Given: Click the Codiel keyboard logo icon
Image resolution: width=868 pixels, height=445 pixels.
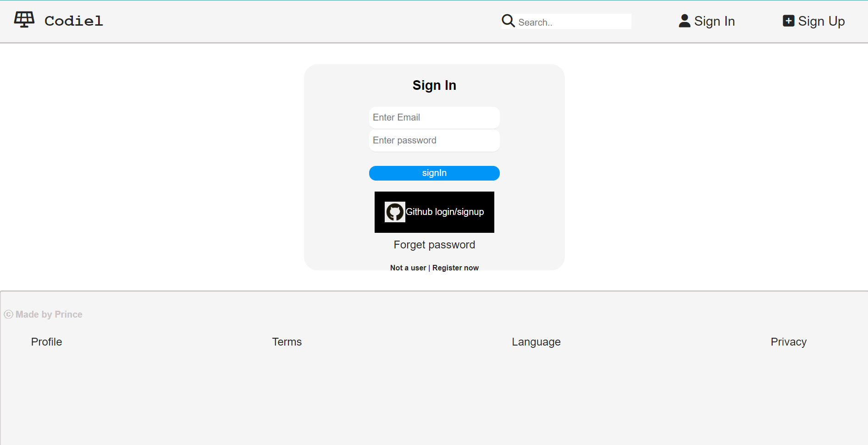Looking at the screenshot, I should pos(23,19).
